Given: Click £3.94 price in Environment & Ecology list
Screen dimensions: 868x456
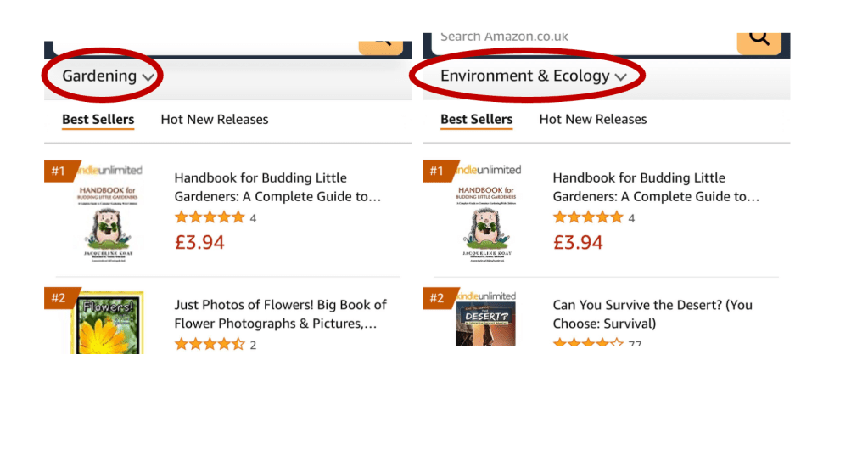Looking at the screenshot, I should coord(577,242).
